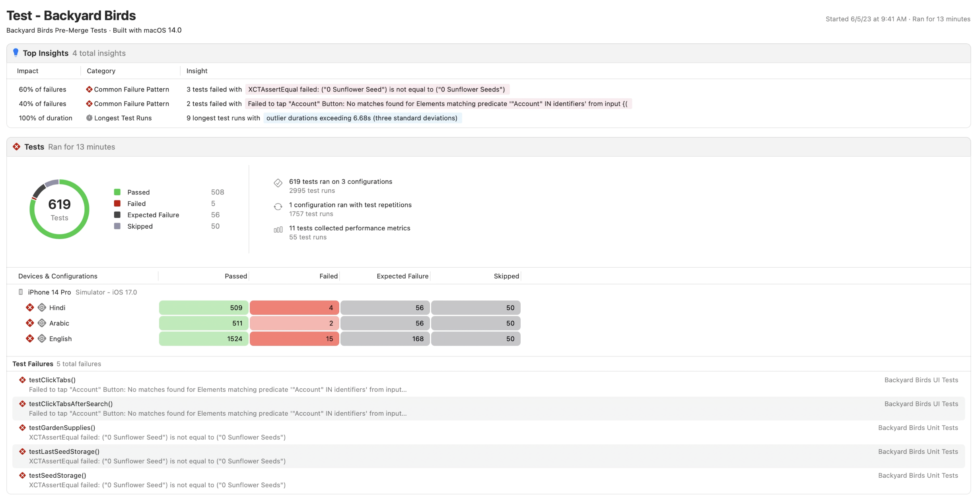Select the Hindi configuration row label
This screenshot has width=980, height=502.
coord(57,307)
